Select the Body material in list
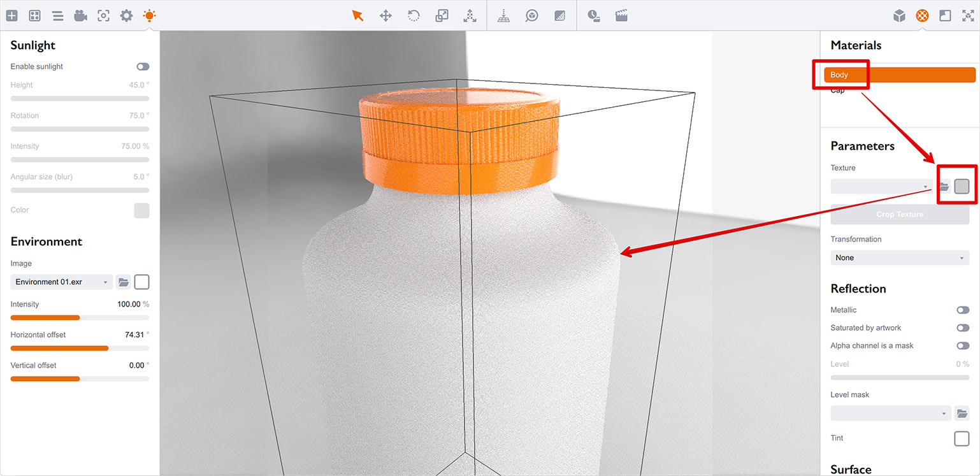Image resolution: width=980 pixels, height=476 pixels. click(899, 75)
